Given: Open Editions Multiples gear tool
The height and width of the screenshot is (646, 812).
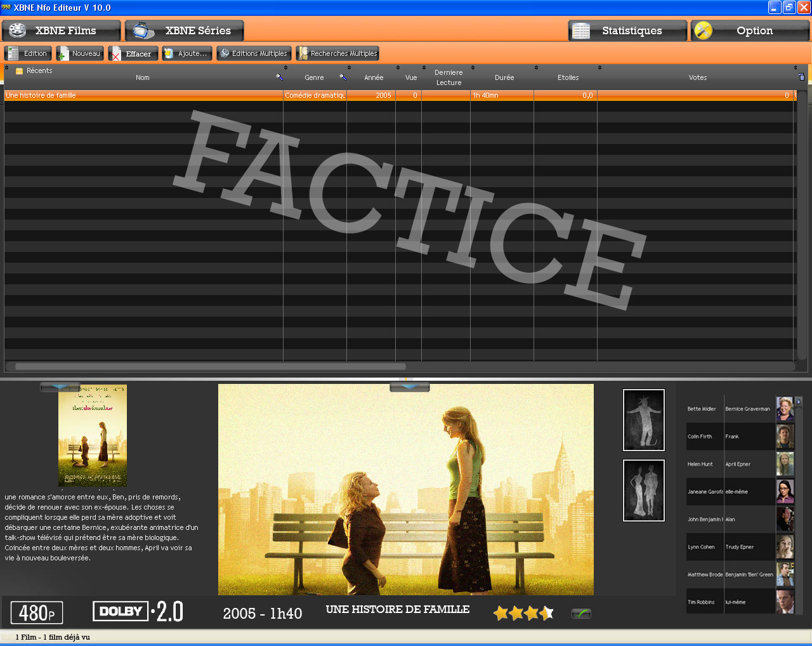Looking at the screenshot, I should tap(254, 54).
